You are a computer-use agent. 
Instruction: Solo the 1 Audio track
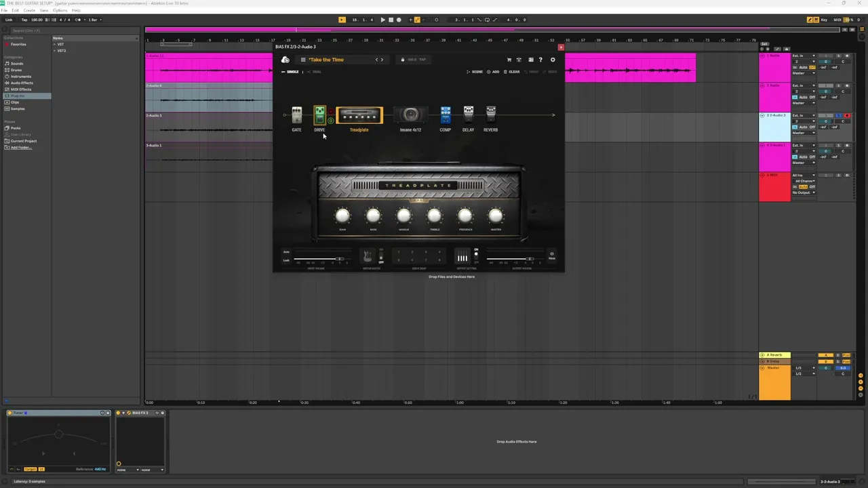tap(838, 56)
